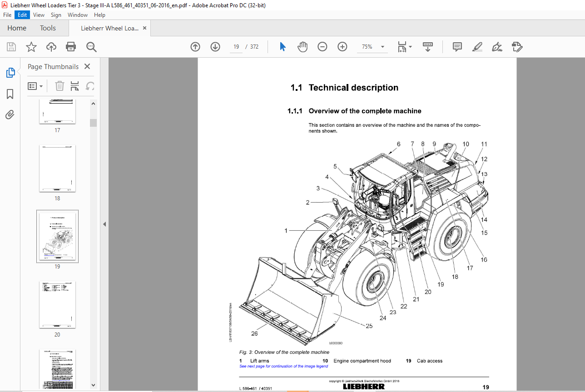Select the page 18 thumbnail

pos(57,169)
